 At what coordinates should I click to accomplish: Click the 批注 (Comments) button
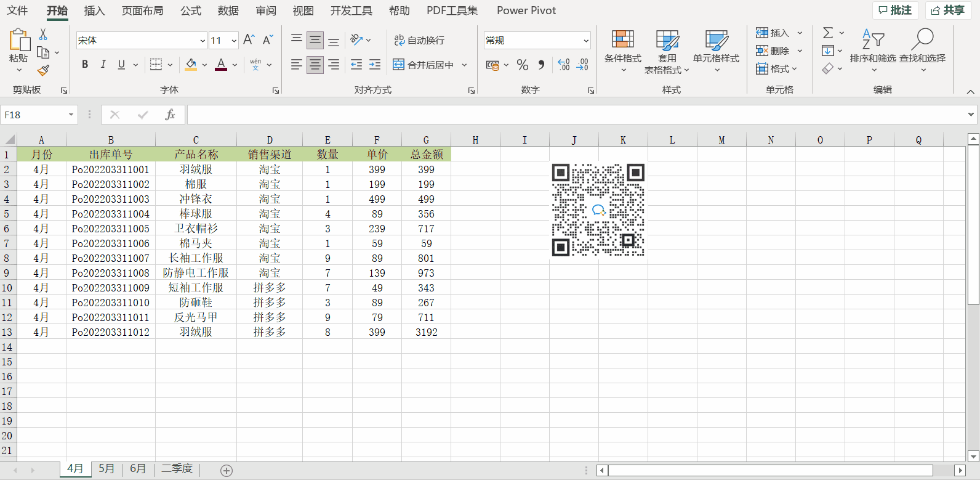pos(895,10)
